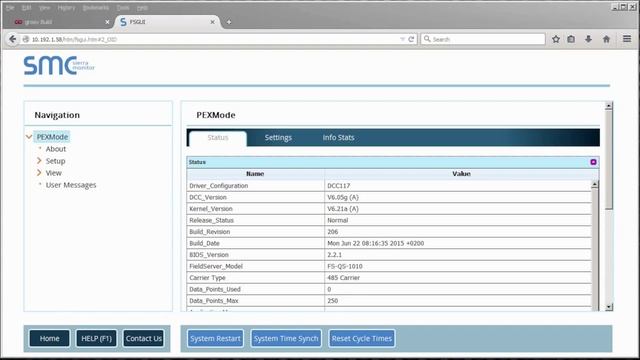Open About in navigation tree

(56, 149)
